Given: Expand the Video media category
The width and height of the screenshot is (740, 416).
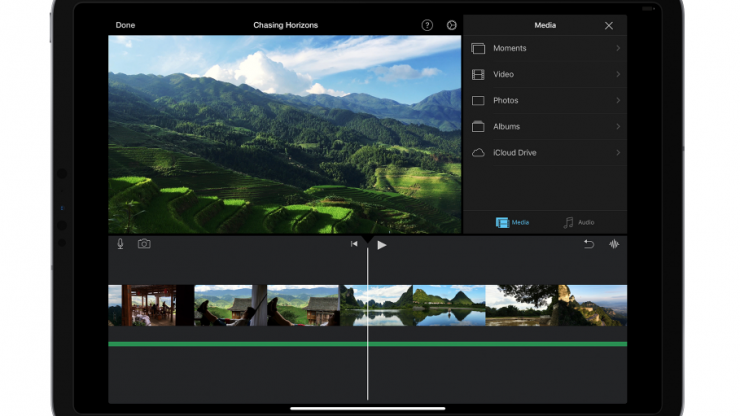Looking at the screenshot, I should [x=545, y=74].
